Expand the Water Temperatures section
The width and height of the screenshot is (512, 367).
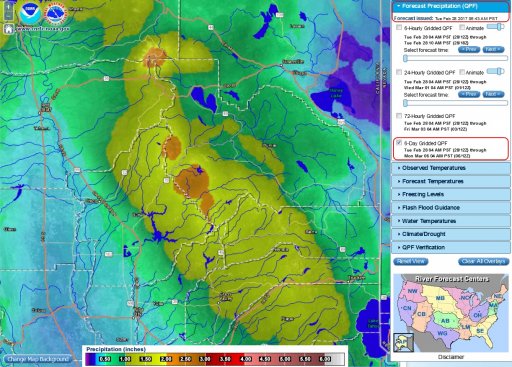451,221
